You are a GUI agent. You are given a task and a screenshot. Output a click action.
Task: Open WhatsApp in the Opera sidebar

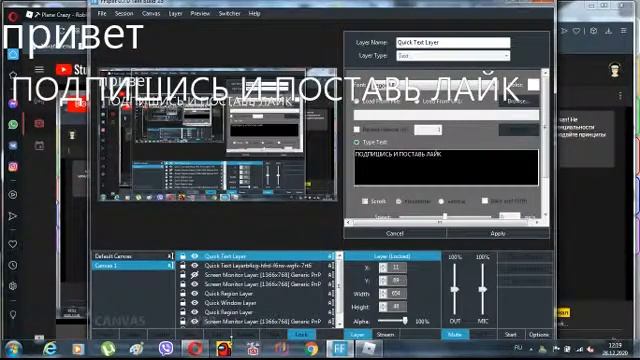tap(13, 124)
